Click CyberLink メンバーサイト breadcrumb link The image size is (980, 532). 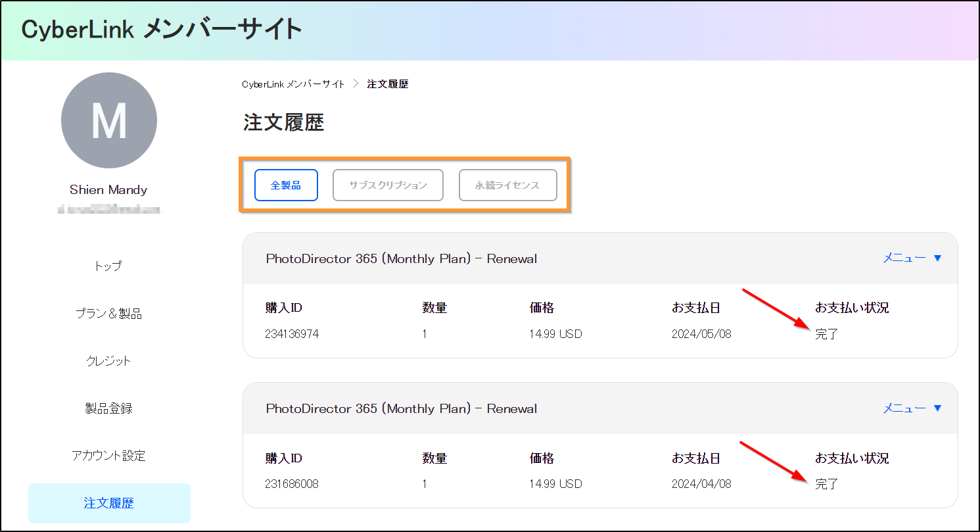tap(293, 84)
